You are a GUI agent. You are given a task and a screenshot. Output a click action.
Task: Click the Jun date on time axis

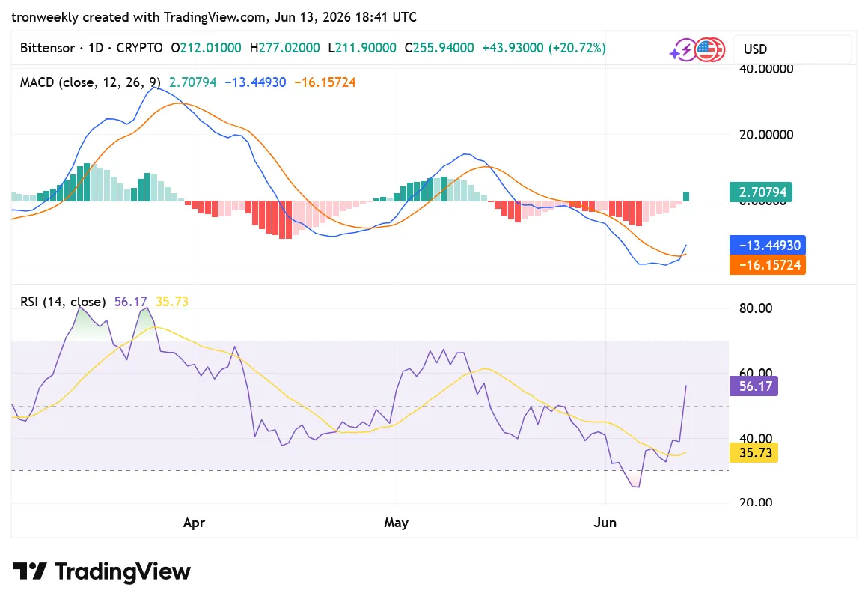pyautogui.click(x=605, y=523)
